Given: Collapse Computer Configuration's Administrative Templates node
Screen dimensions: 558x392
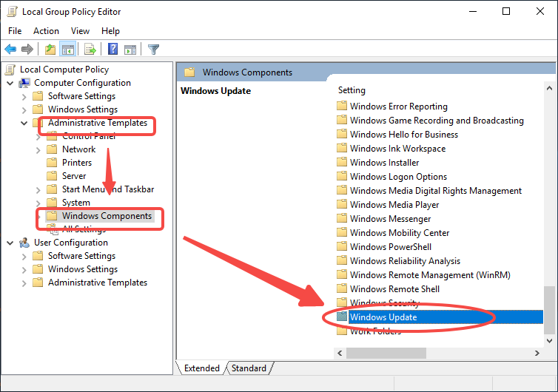Looking at the screenshot, I should 24,123.
